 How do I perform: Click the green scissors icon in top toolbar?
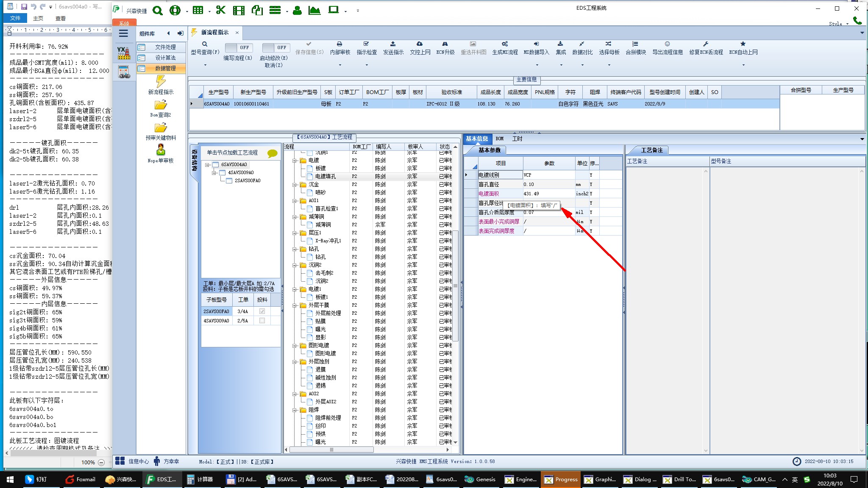220,10
